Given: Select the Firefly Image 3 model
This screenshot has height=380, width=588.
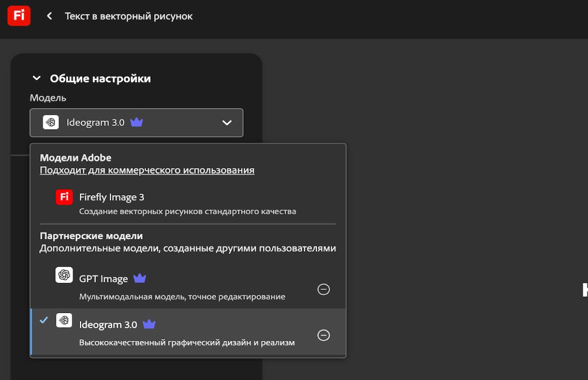Looking at the screenshot, I should [188, 203].
